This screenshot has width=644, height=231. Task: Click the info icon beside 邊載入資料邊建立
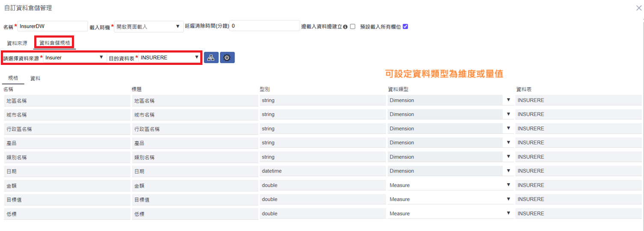pos(345,26)
